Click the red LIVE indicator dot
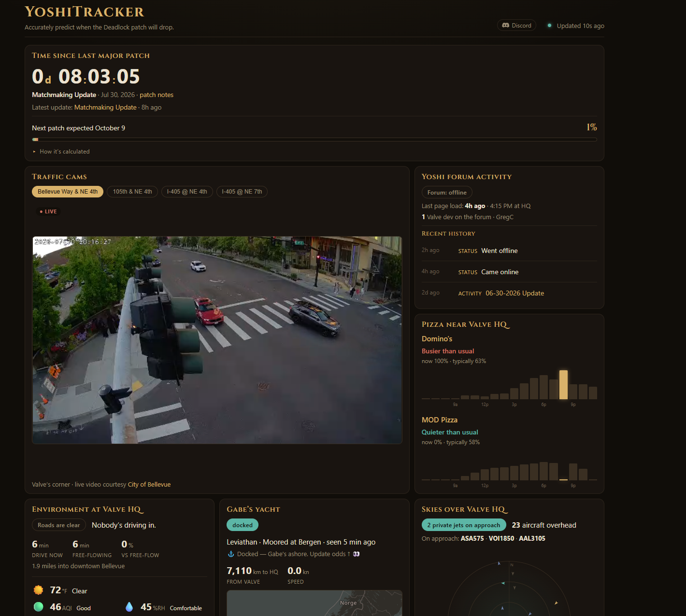The width and height of the screenshot is (686, 616). pyautogui.click(x=41, y=211)
